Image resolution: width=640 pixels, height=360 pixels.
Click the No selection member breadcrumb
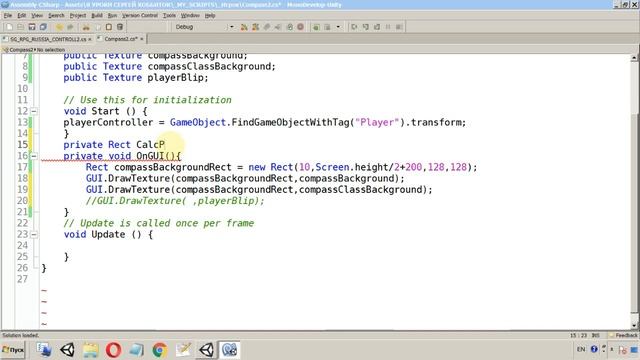click(51, 50)
